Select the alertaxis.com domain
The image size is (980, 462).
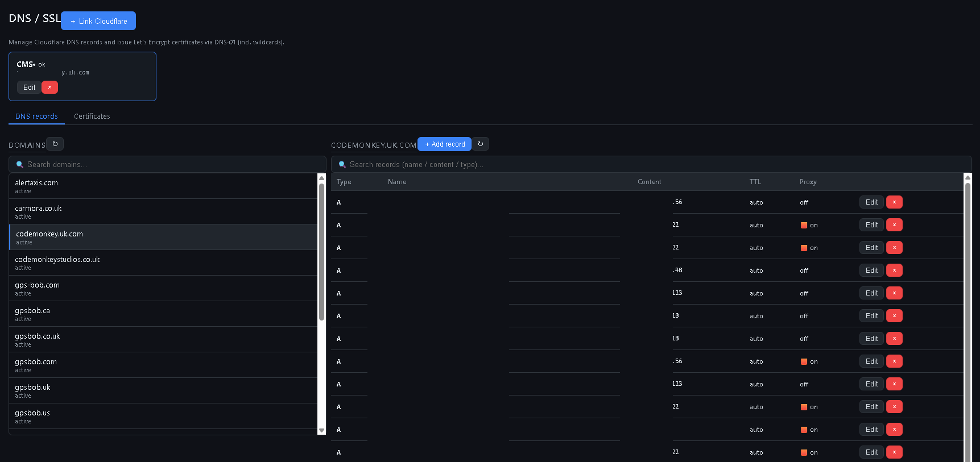click(x=163, y=186)
